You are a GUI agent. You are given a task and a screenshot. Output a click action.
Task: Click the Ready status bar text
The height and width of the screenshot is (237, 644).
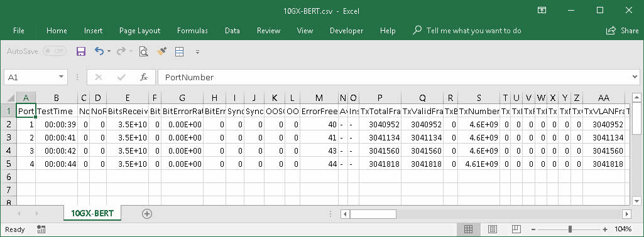[x=15, y=229]
